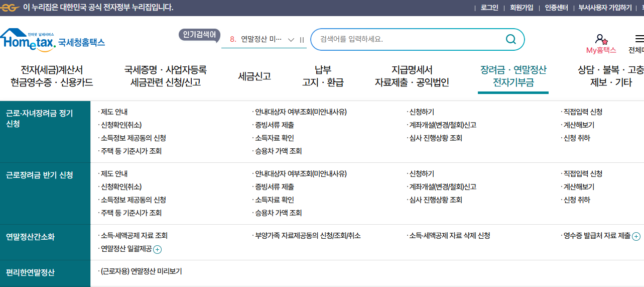The image size is (644, 287).
Task: Open 소득자료 확인 under 정기 신청
Action: pos(274,138)
